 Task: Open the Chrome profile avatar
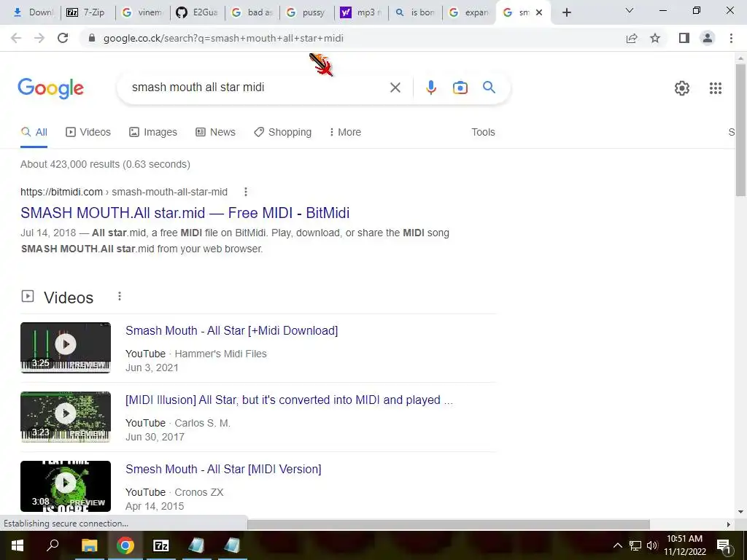point(708,38)
